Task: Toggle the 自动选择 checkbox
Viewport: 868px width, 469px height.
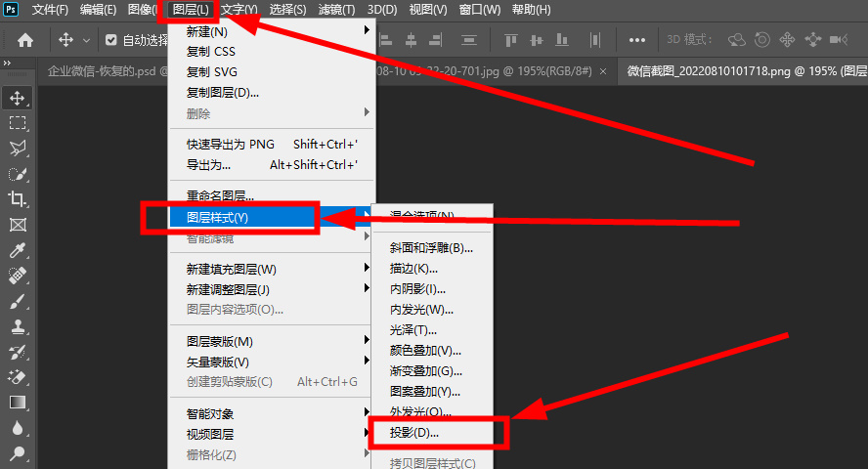Action: coord(111,40)
